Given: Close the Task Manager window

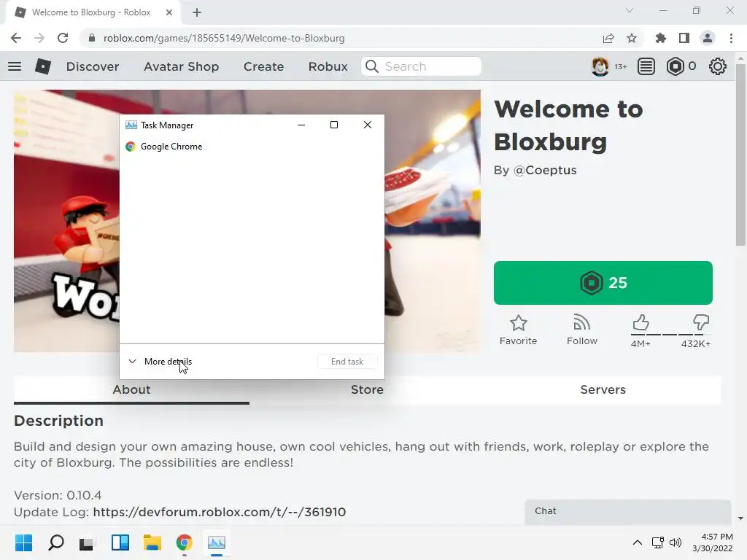Looking at the screenshot, I should tap(368, 125).
